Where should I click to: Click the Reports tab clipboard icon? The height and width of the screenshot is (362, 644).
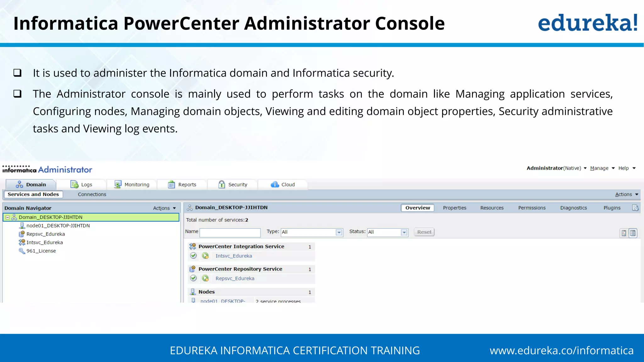click(171, 184)
